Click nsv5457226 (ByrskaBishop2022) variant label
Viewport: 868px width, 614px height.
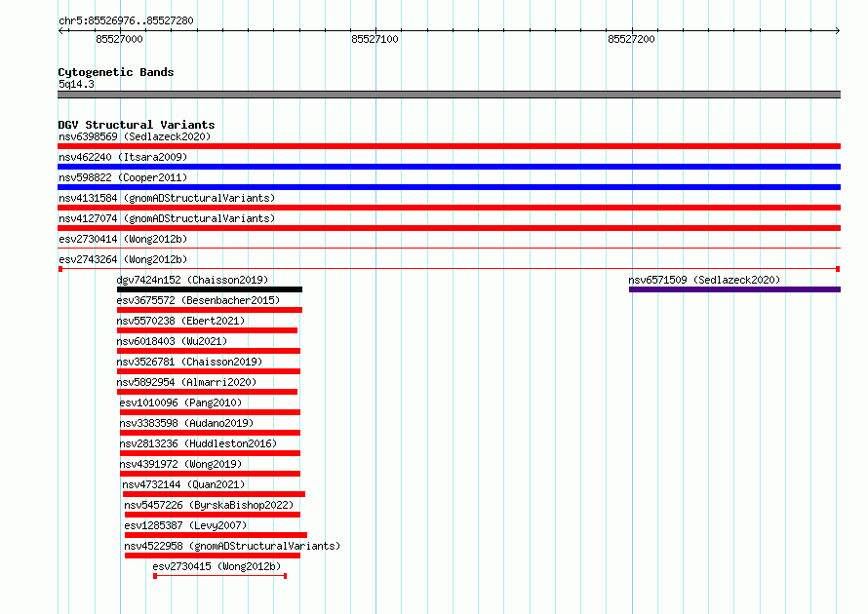209,505
